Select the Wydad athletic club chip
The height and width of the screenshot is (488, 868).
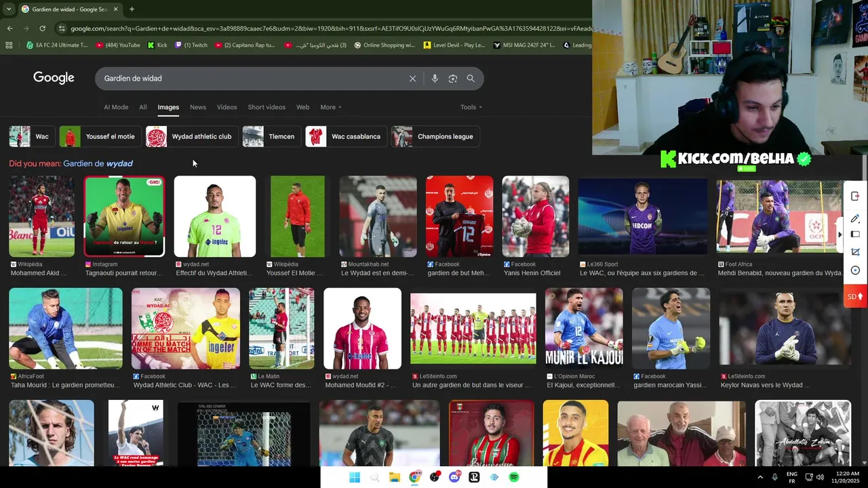click(191, 136)
